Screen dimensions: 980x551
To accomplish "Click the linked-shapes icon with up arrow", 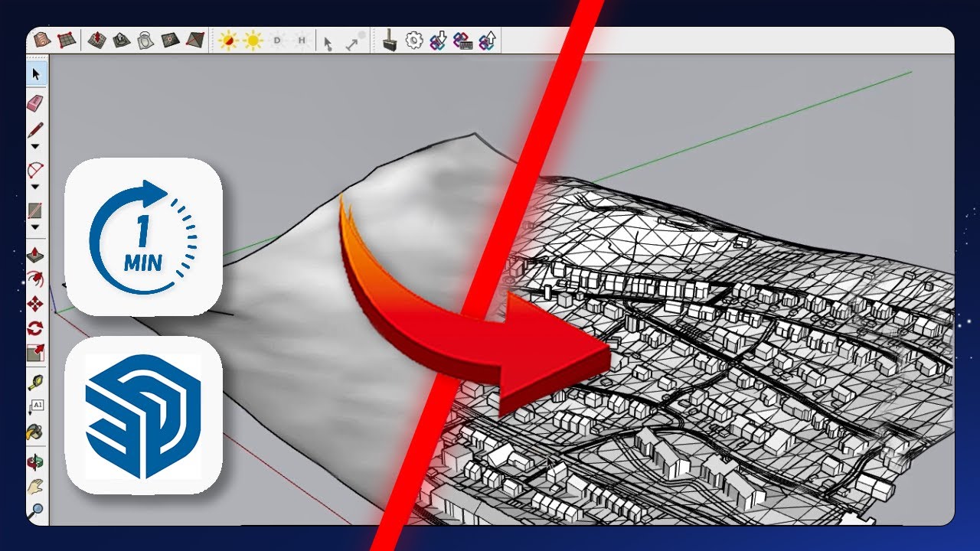I will tap(487, 41).
